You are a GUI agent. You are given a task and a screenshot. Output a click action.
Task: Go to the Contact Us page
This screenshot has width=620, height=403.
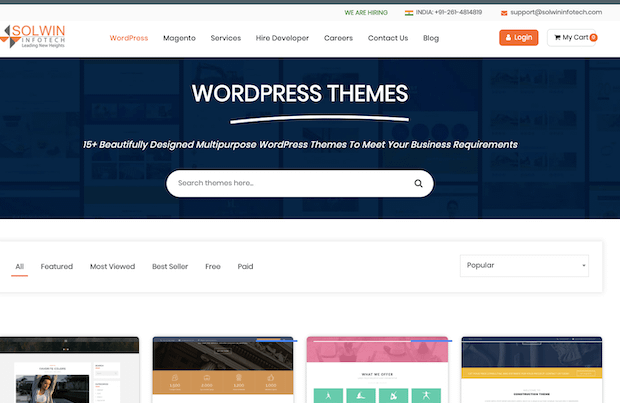click(x=388, y=38)
